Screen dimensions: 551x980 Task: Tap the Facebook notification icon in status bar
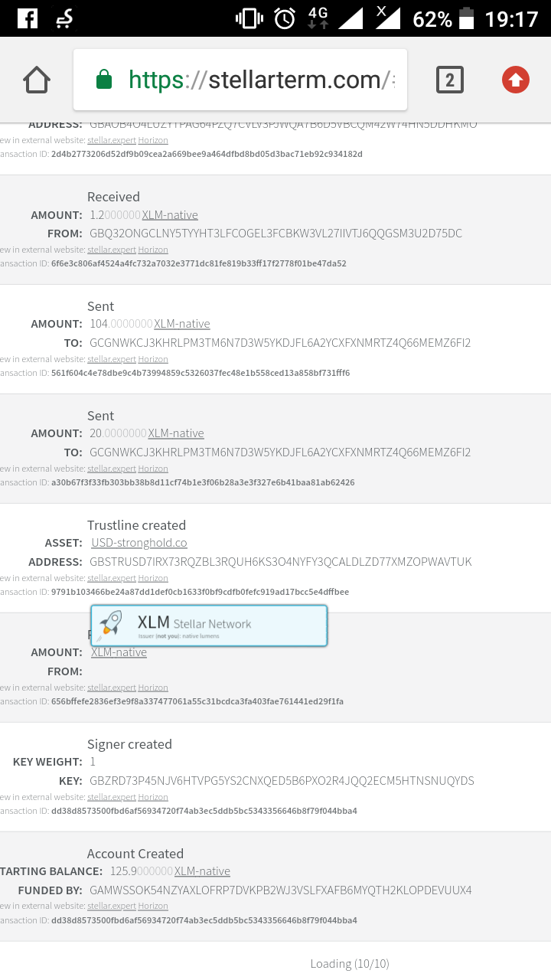coord(28,18)
